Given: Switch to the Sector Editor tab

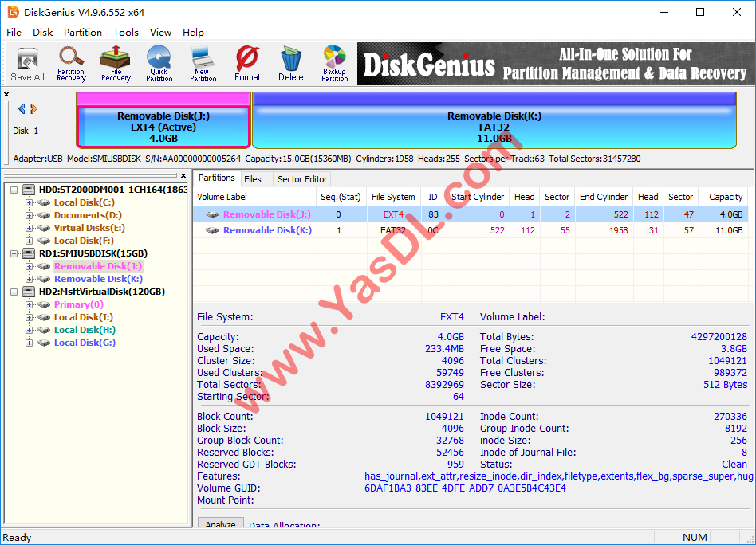Looking at the screenshot, I should click(x=302, y=179).
